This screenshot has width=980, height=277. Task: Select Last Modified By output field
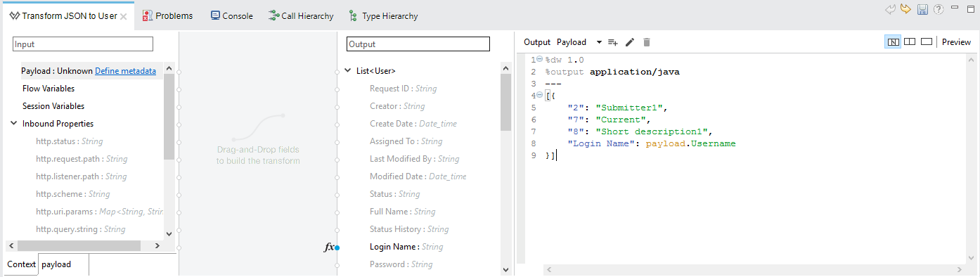pyautogui.click(x=415, y=159)
